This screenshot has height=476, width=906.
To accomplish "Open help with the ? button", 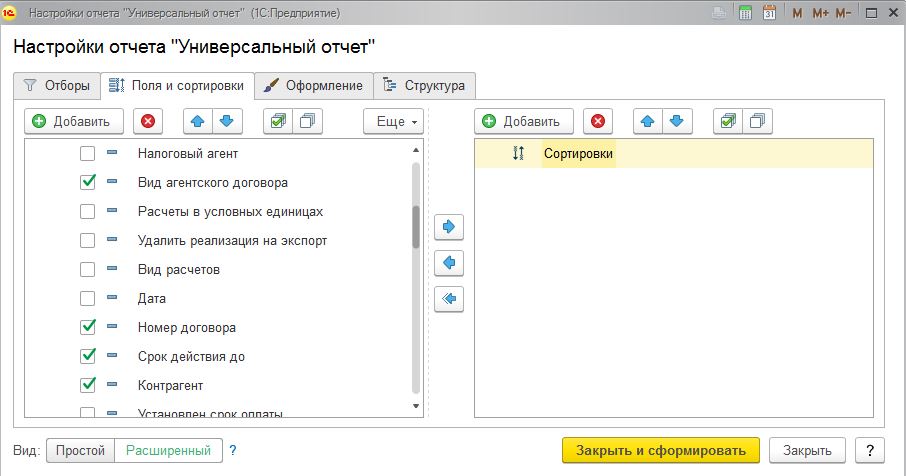I will [870, 450].
